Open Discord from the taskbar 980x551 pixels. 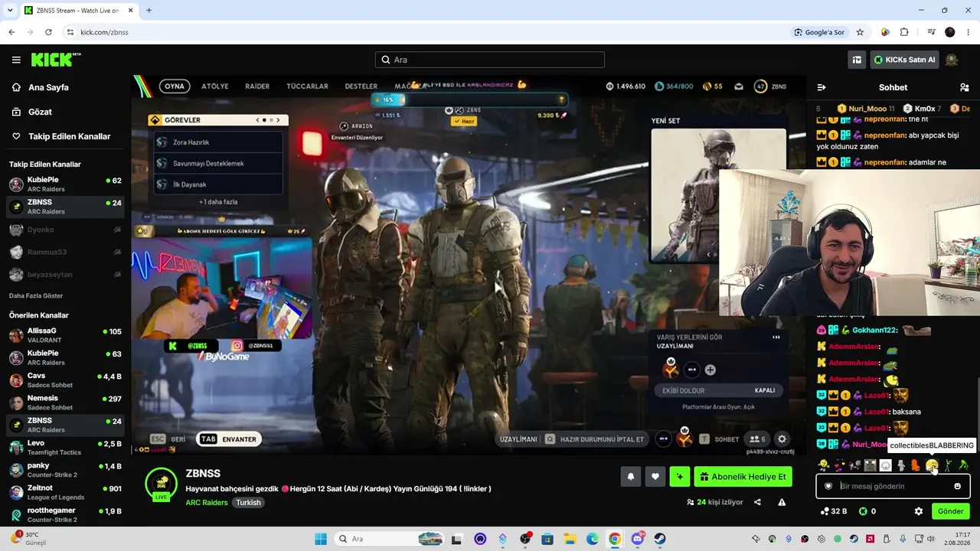637,539
